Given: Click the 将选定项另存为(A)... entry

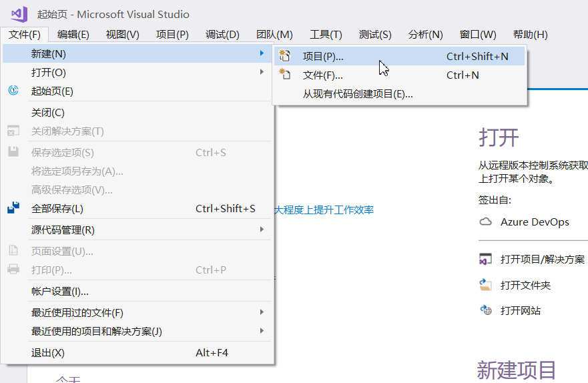Looking at the screenshot, I should (x=137, y=171).
